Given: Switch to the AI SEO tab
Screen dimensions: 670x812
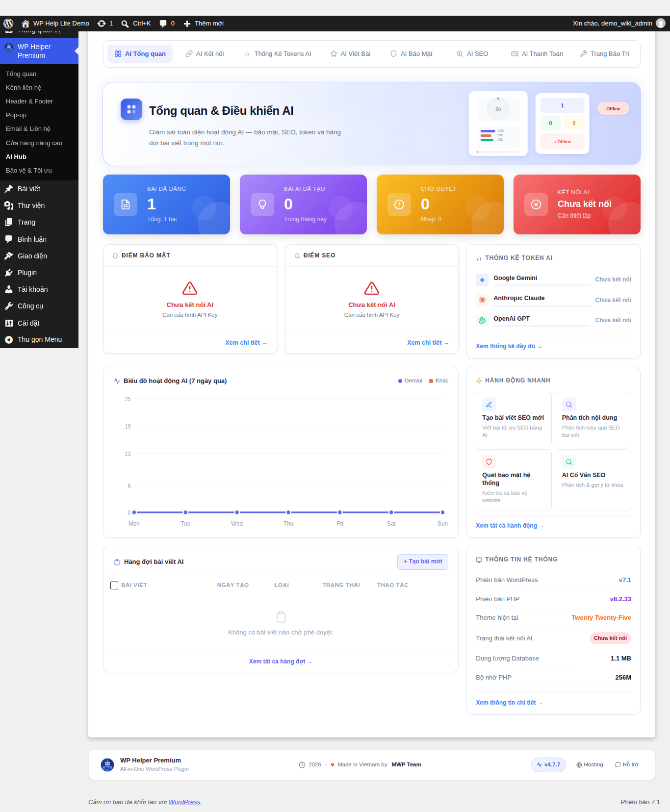Looking at the screenshot, I should coord(472,54).
